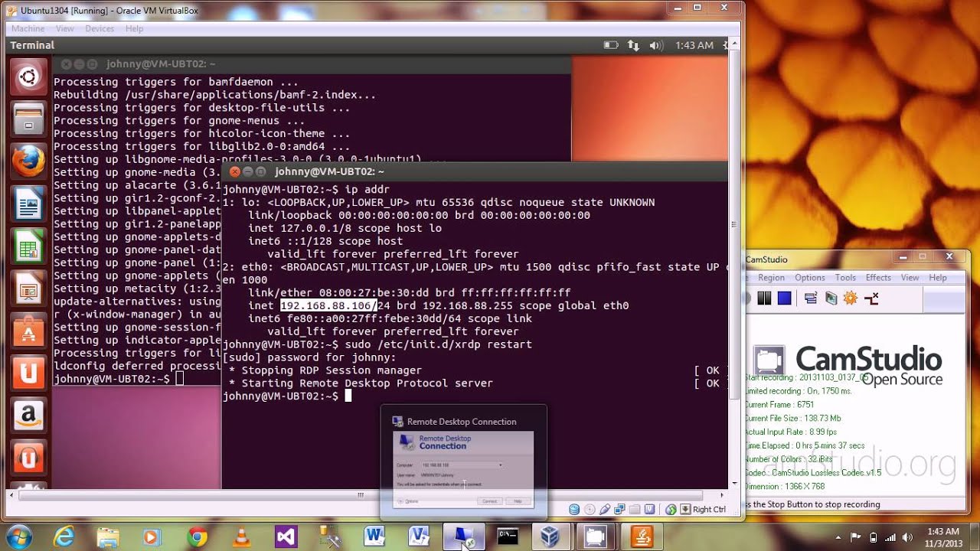The height and width of the screenshot is (551, 980).
Task: Click the Ubuntu panel clock 1:43 AM
Action: [694, 45]
